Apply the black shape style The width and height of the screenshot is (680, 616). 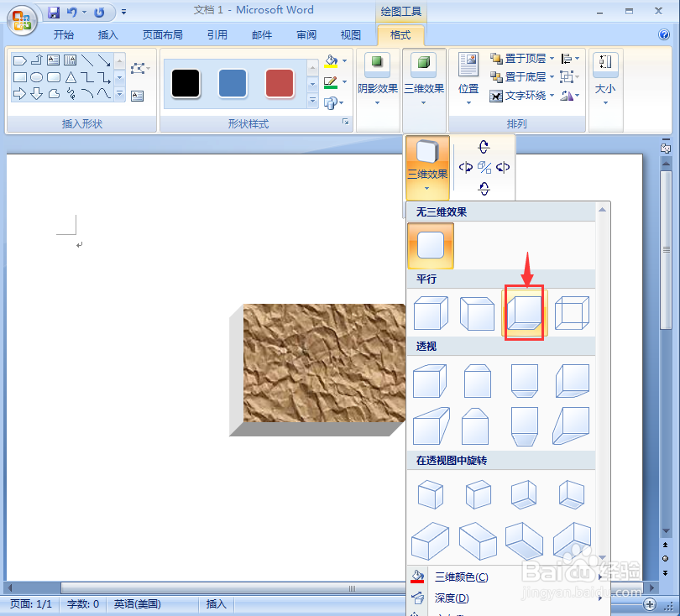(186, 83)
